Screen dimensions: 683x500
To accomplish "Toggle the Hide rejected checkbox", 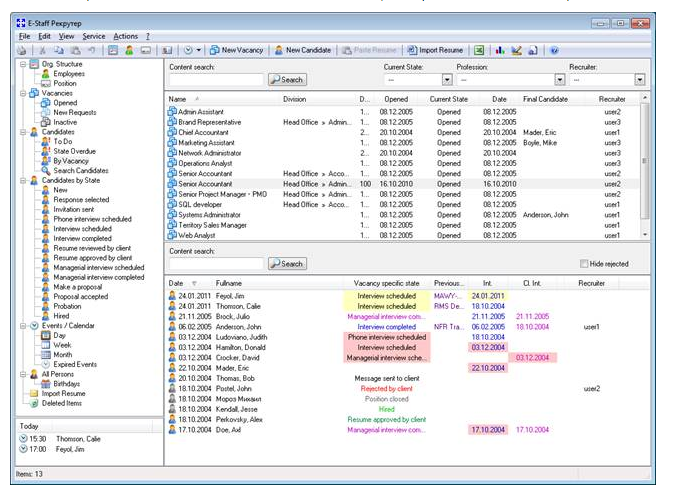I will 584,264.
